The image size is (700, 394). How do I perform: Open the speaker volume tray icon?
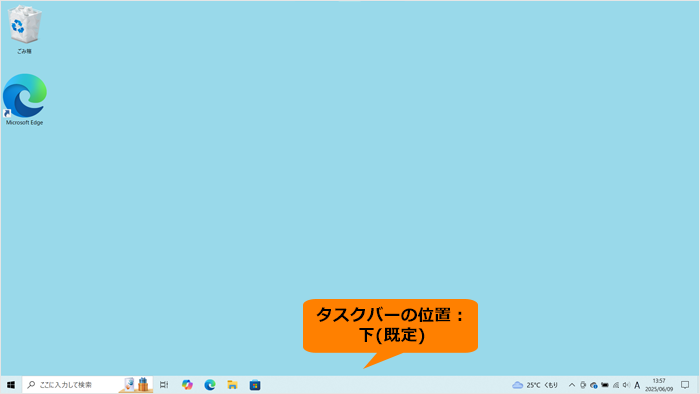point(626,385)
